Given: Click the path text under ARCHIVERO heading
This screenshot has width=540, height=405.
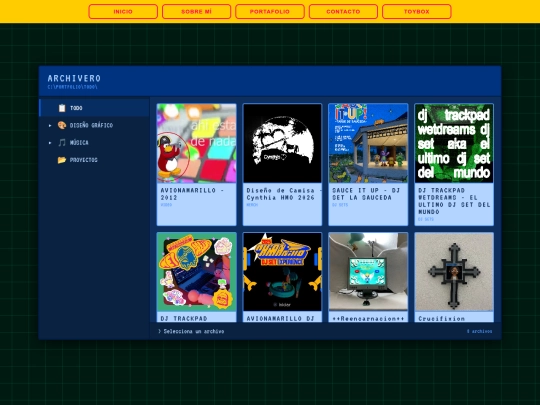Looking at the screenshot, I should pyautogui.click(x=72, y=87).
